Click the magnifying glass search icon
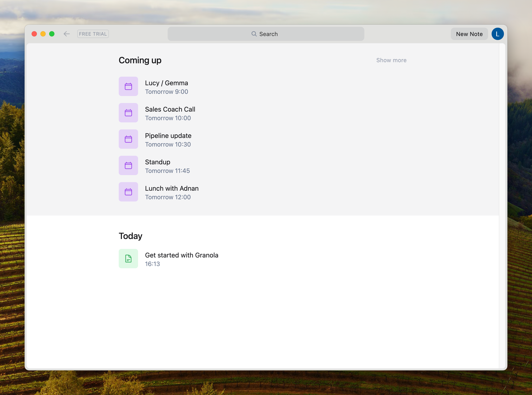The image size is (532, 395). pyautogui.click(x=254, y=34)
